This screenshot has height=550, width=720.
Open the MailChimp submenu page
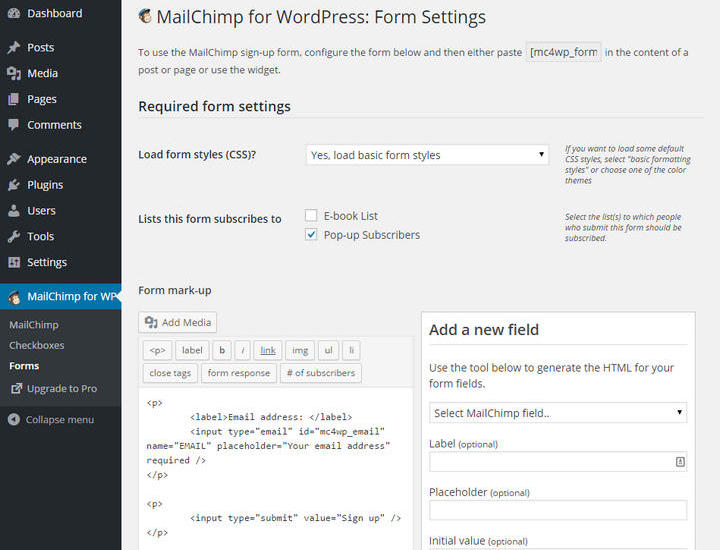pyautogui.click(x=34, y=325)
